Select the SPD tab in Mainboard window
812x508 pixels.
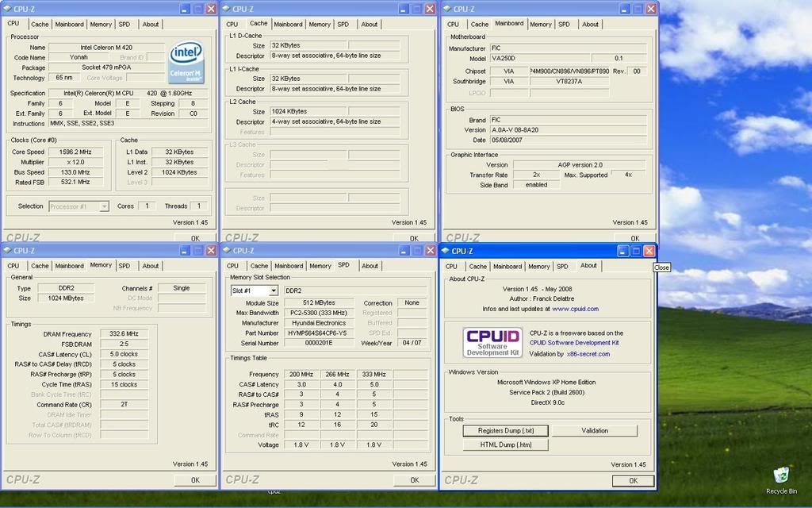(x=564, y=25)
